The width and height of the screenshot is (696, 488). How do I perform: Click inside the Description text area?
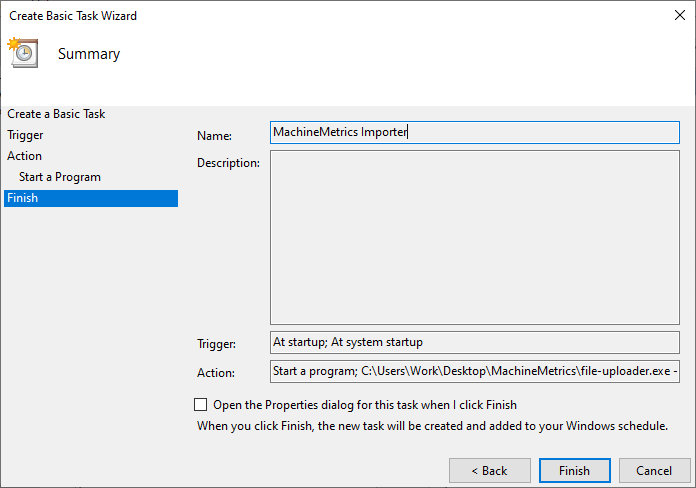pos(475,237)
